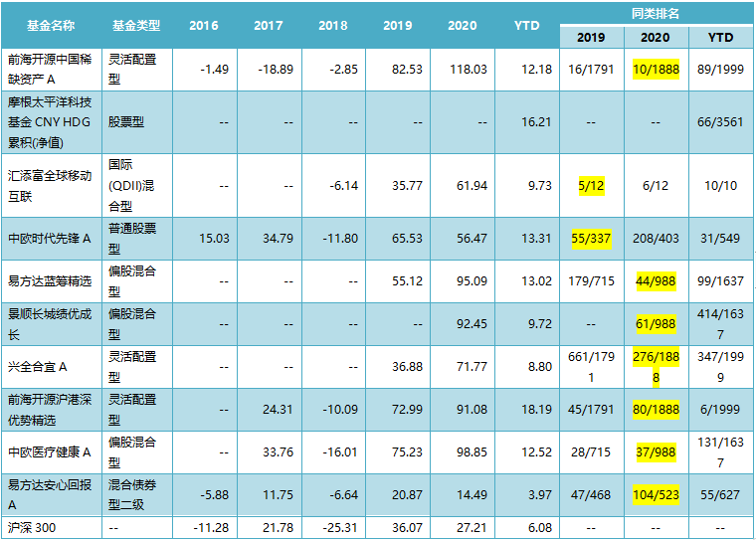Viewport: 756px width, 540px height.
Task: Click the 股票型 fund type cell
Action: (126, 122)
